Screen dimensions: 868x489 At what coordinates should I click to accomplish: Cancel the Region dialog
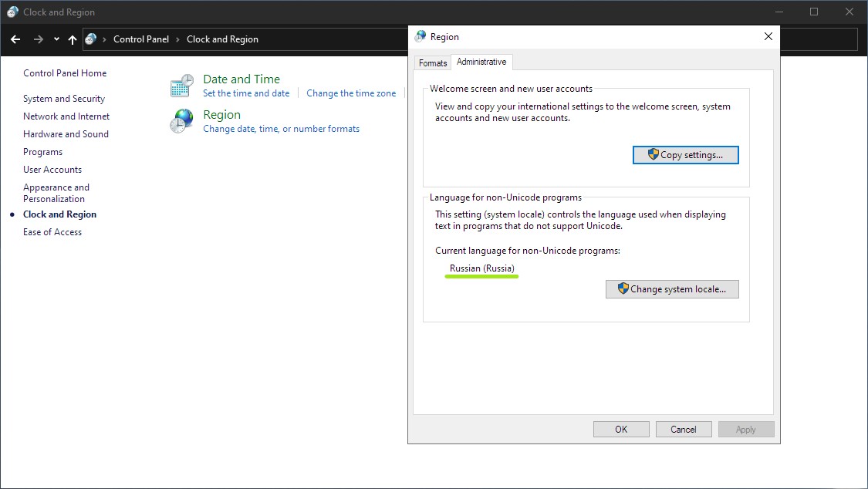pos(684,430)
